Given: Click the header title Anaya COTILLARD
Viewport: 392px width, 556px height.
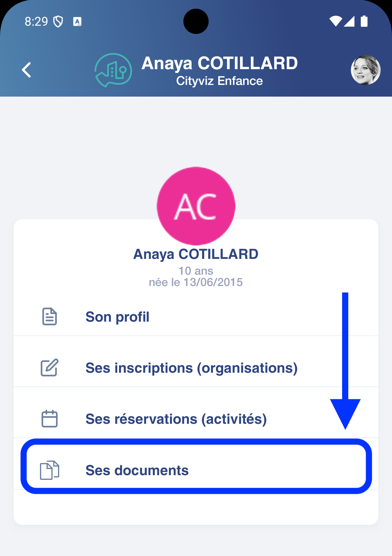Looking at the screenshot, I should 219,63.
